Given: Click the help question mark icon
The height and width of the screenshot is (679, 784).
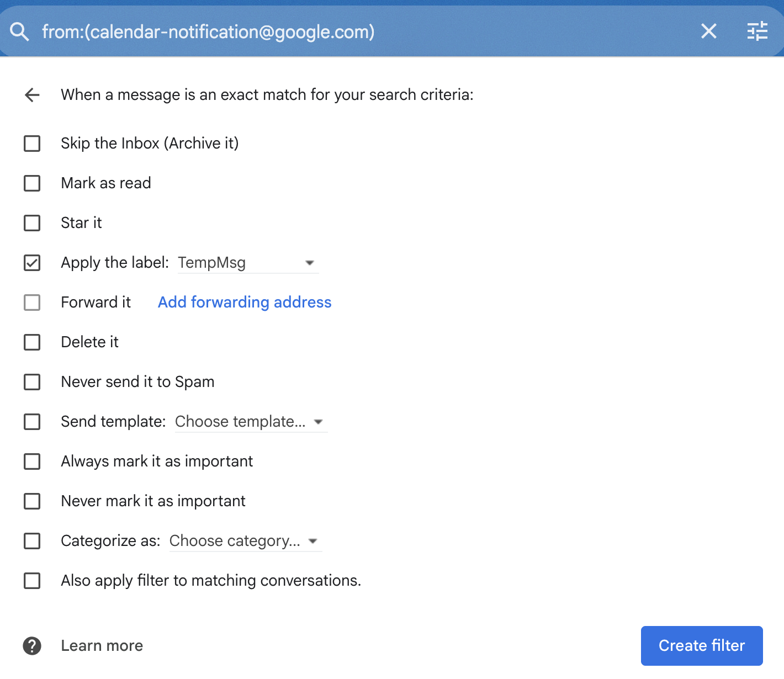Looking at the screenshot, I should 32,645.
